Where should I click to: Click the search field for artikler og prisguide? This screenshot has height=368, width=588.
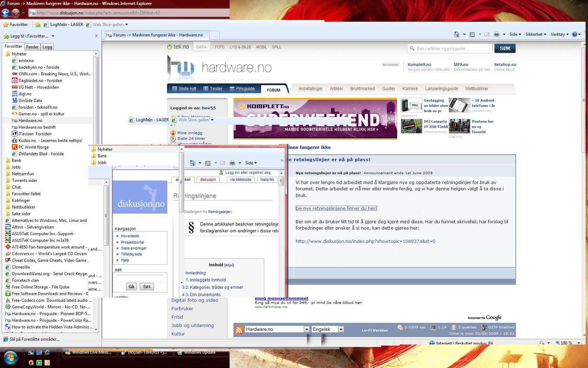(450, 48)
